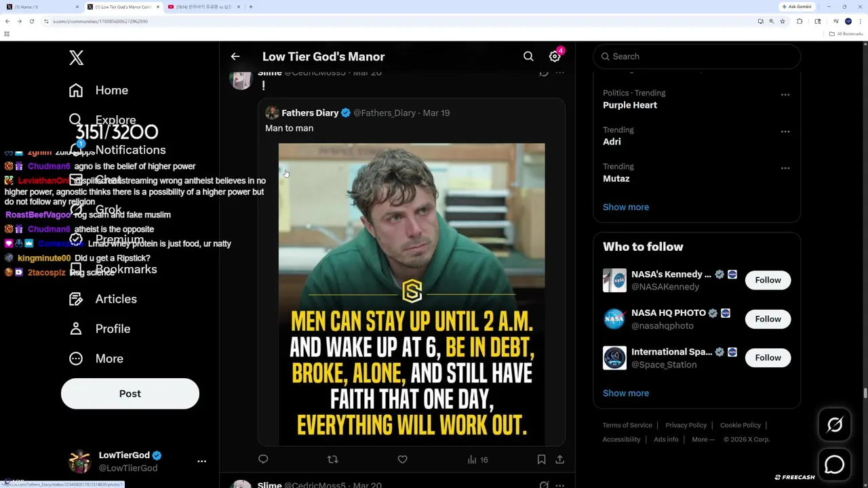Click the page scrollbar thumb
868x488 pixels.
point(865,393)
